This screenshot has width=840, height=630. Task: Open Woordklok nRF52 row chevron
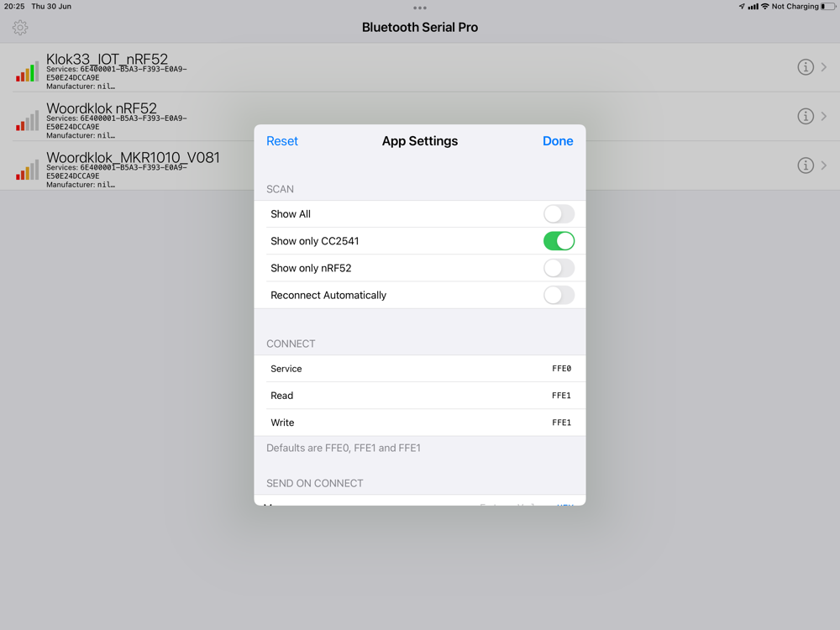tap(824, 116)
